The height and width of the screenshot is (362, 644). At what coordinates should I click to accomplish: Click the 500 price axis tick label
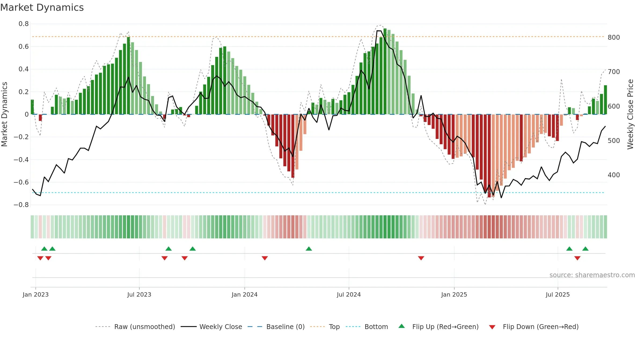click(x=614, y=141)
